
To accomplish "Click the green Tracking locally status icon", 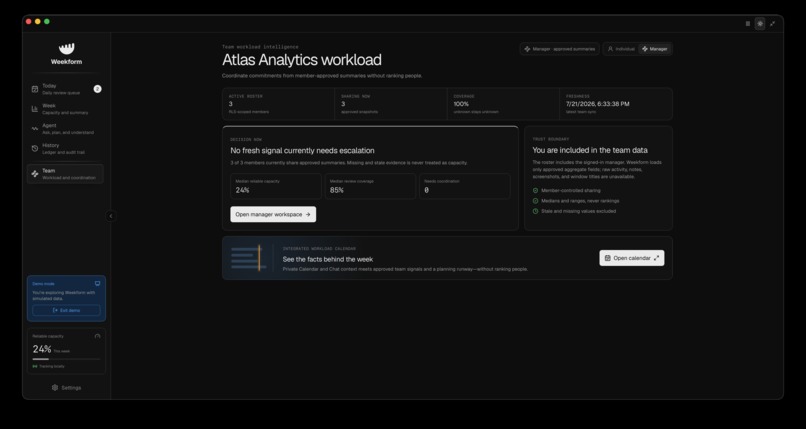I will point(35,366).
